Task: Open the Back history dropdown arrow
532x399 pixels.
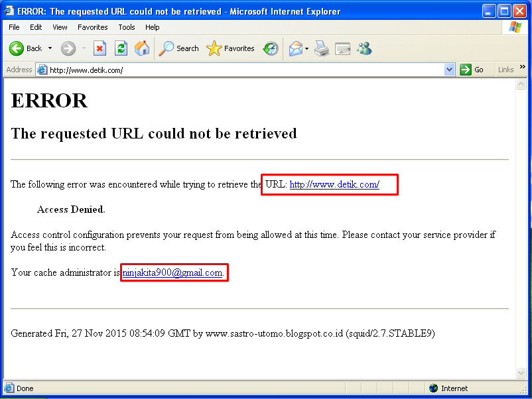Action: coord(50,48)
